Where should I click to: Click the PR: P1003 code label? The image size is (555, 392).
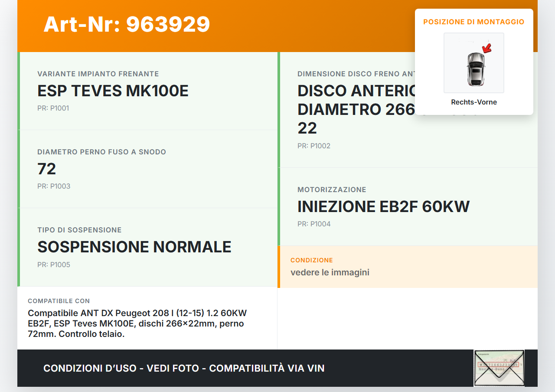(53, 186)
